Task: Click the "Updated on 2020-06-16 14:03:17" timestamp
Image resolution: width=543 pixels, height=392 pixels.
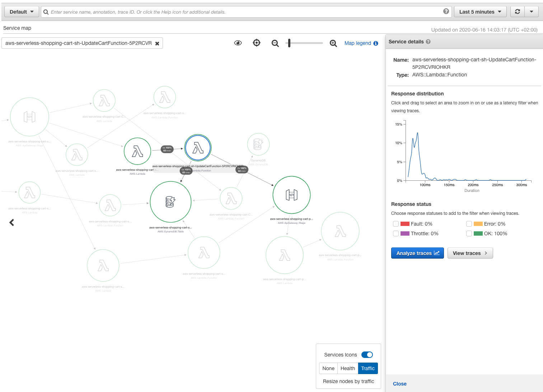Action: click(485, 30)
